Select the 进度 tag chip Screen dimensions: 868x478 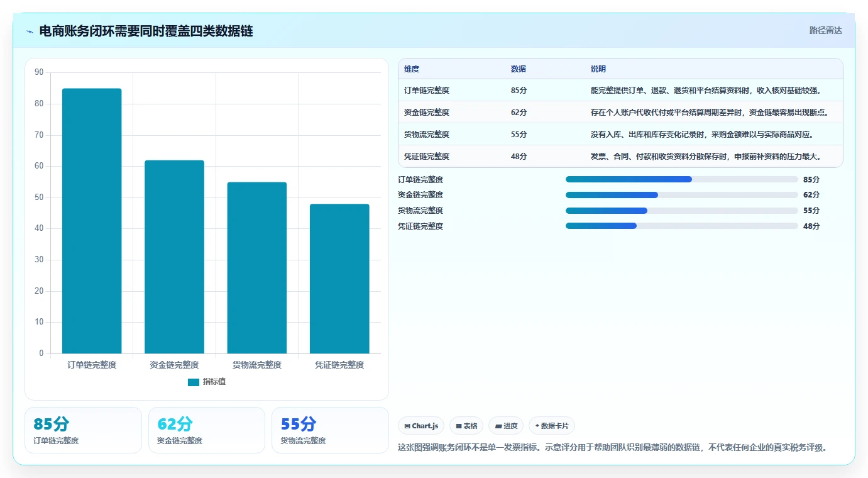[x=506, y=426]
